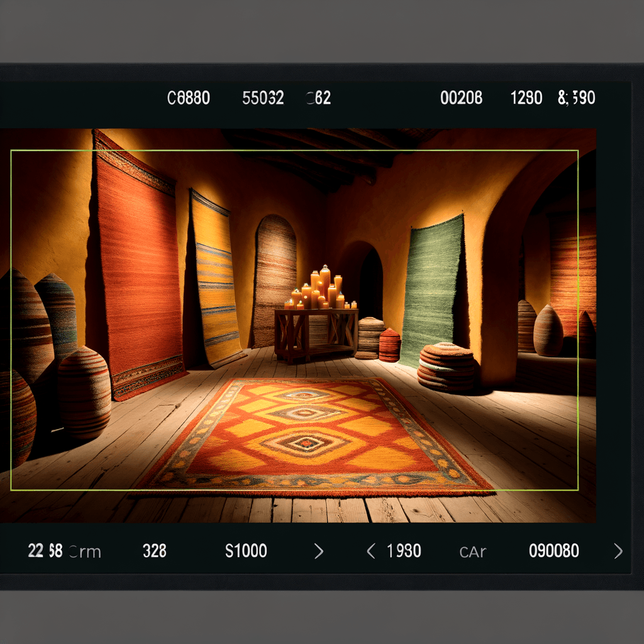Click the 22 68 Crm readout

tap(64, 552)
